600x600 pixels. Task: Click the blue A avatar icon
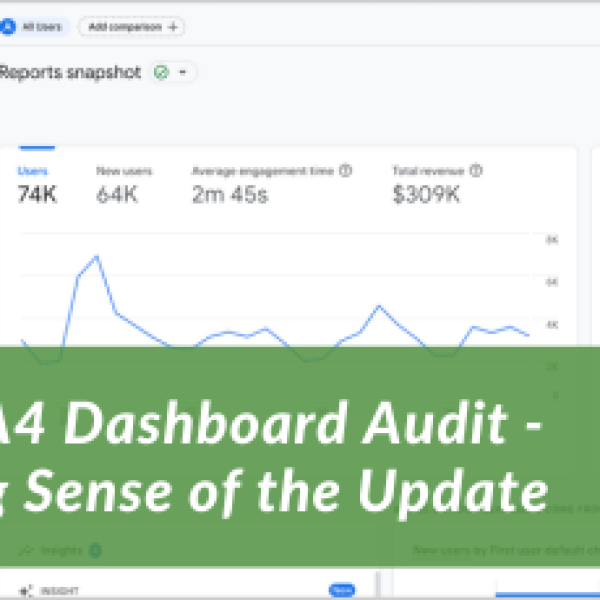click(x=7, y=27)
